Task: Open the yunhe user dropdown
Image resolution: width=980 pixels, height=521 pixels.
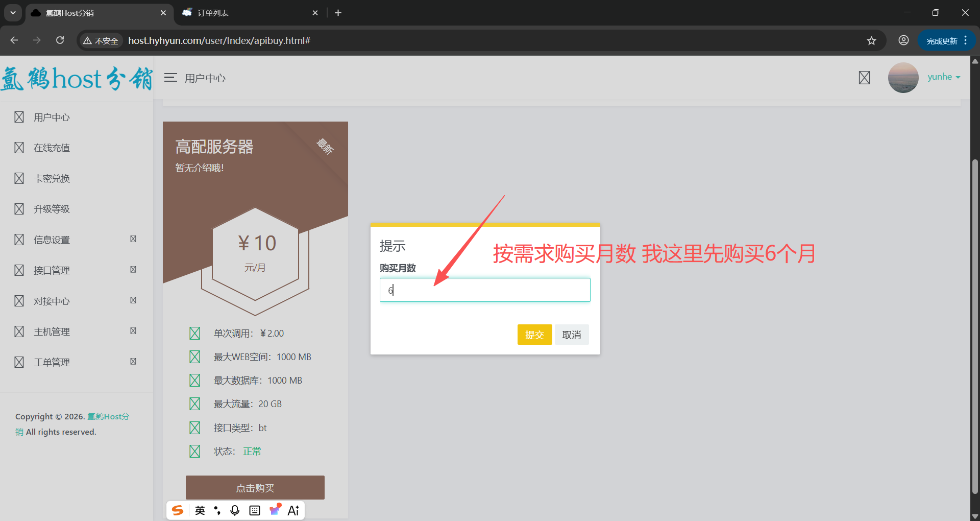Action: point(944,77)
